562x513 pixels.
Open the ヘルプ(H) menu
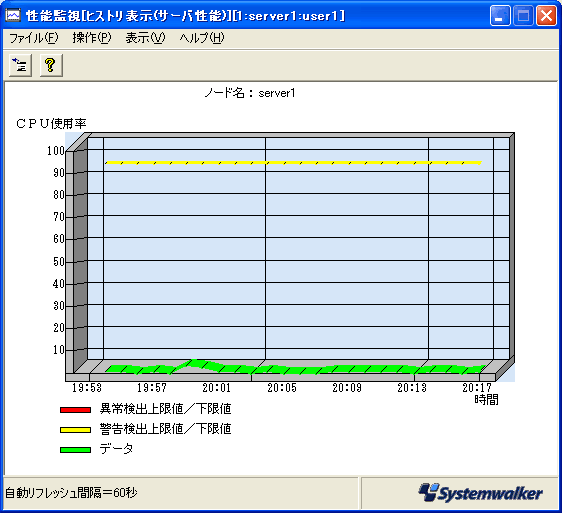pos(202,38)
